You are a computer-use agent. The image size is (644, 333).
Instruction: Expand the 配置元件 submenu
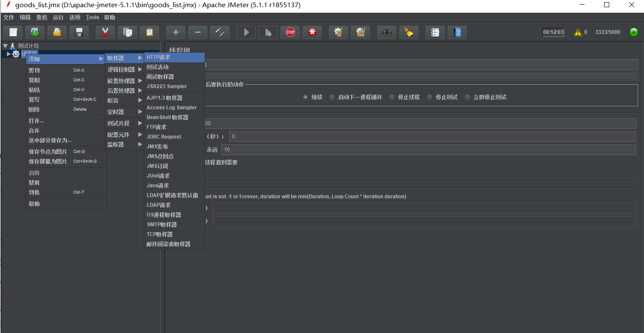(x=125, y=135)
